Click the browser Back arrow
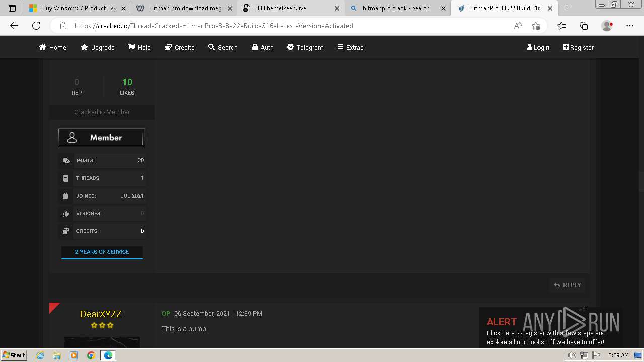Screen dimensions: 644x362 pyautogui.click(x=14, y=26)
